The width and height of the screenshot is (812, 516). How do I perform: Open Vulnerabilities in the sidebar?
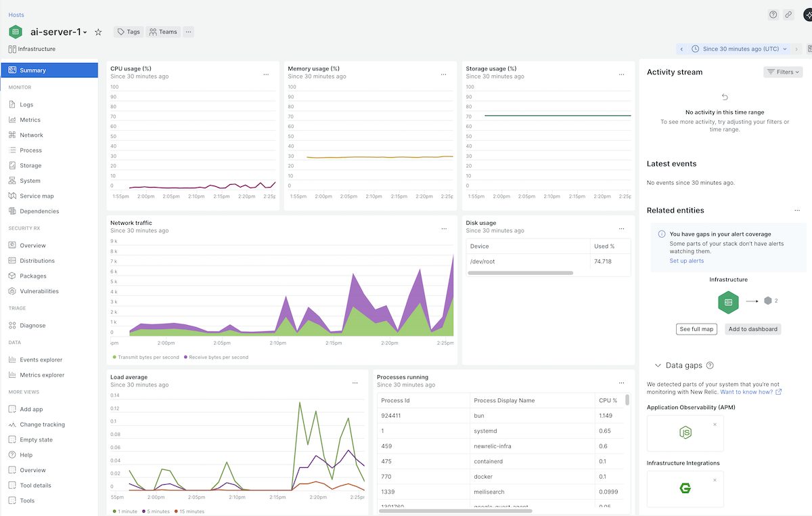39,291
